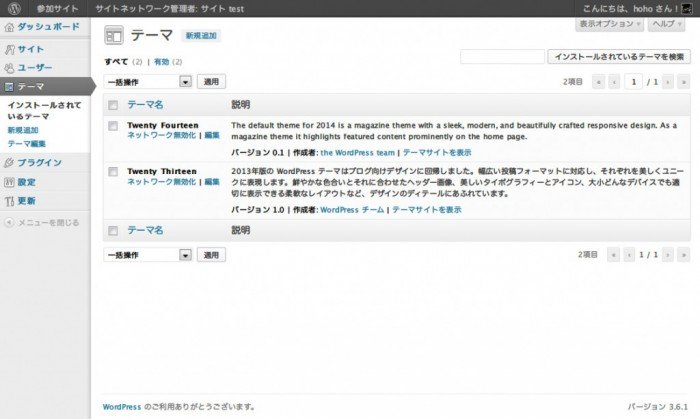Check the Twenty Thirteen theme checkbox
Screen dimensions: 700x419
tap(112, 172)
